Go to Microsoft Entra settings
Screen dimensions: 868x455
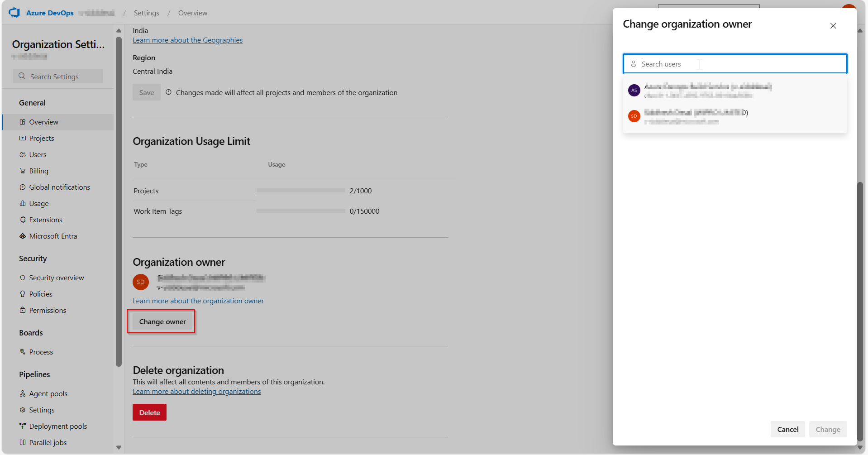[58, 236]
